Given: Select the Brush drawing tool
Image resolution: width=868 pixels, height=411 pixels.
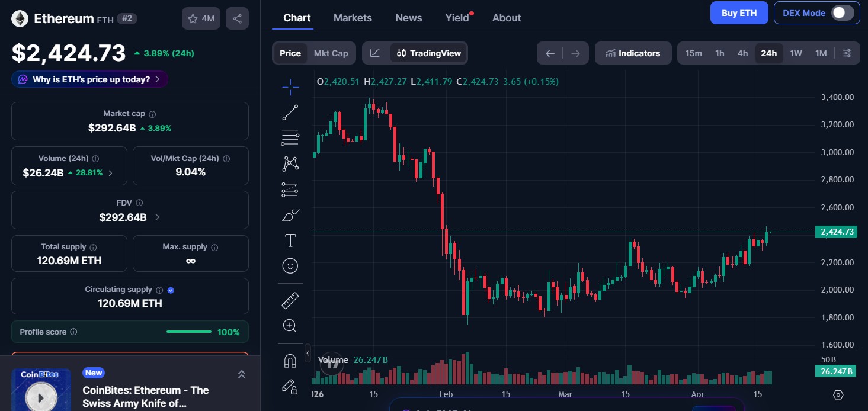Looking at the screenshot, I should click(290, 214).
